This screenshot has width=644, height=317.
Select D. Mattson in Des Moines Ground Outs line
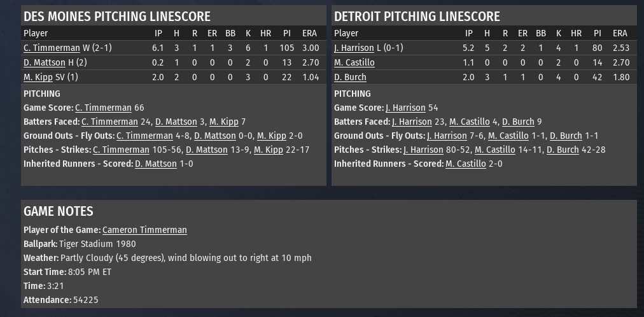point(215,136)
